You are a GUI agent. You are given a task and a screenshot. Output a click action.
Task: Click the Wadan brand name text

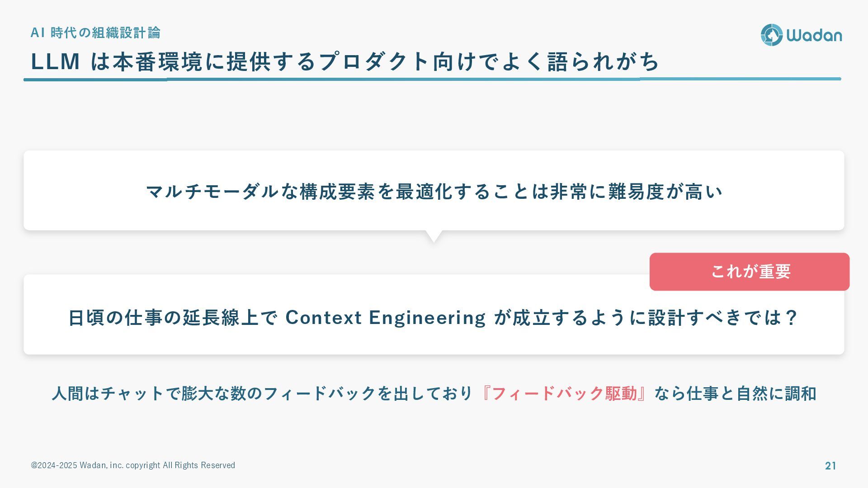tap(814, 35)
